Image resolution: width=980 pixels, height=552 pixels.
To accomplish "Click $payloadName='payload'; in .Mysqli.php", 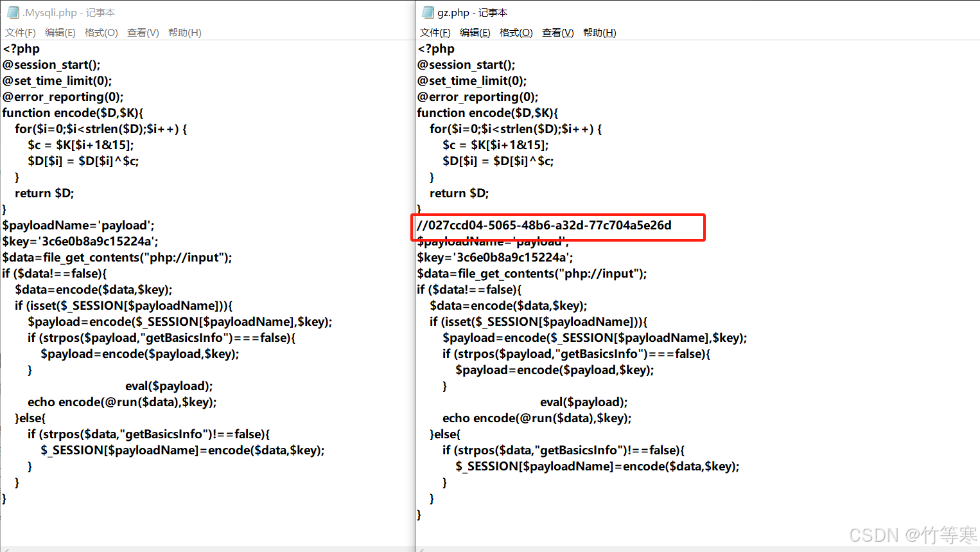I will pos(78,226).
